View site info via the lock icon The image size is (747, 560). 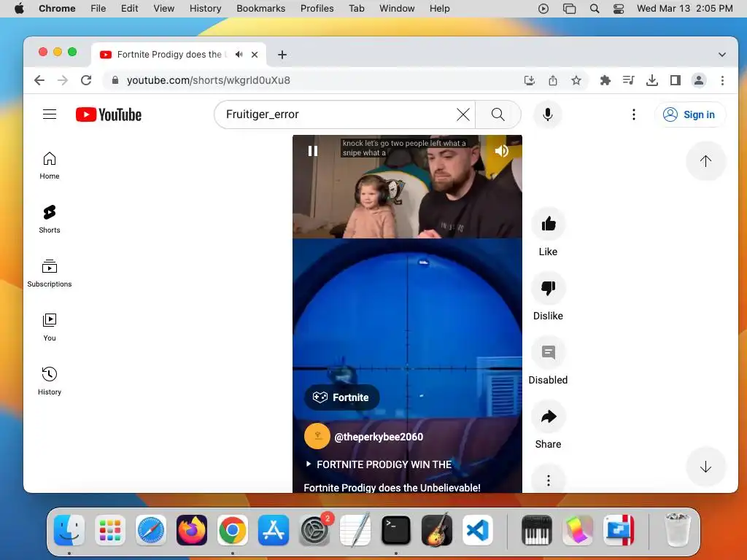pos(115,80)
